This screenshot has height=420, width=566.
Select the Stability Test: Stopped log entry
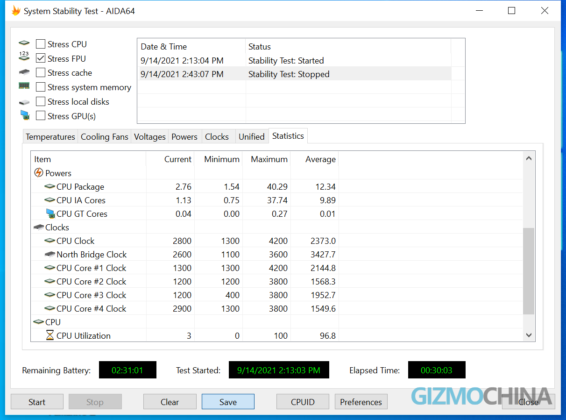(295, 74)
